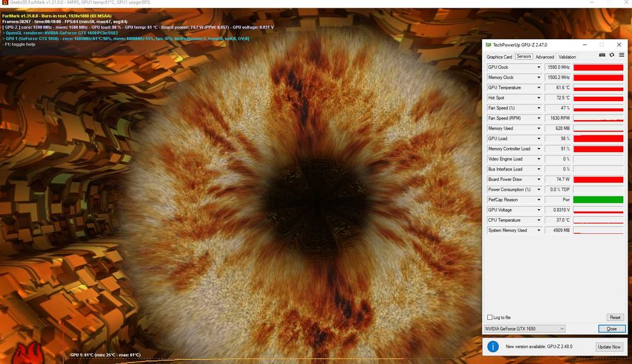This screenshot has height=364, width=632.
Task: Open the CPU Temperature sensor dropdown
Action: click(x=538, y=220)
